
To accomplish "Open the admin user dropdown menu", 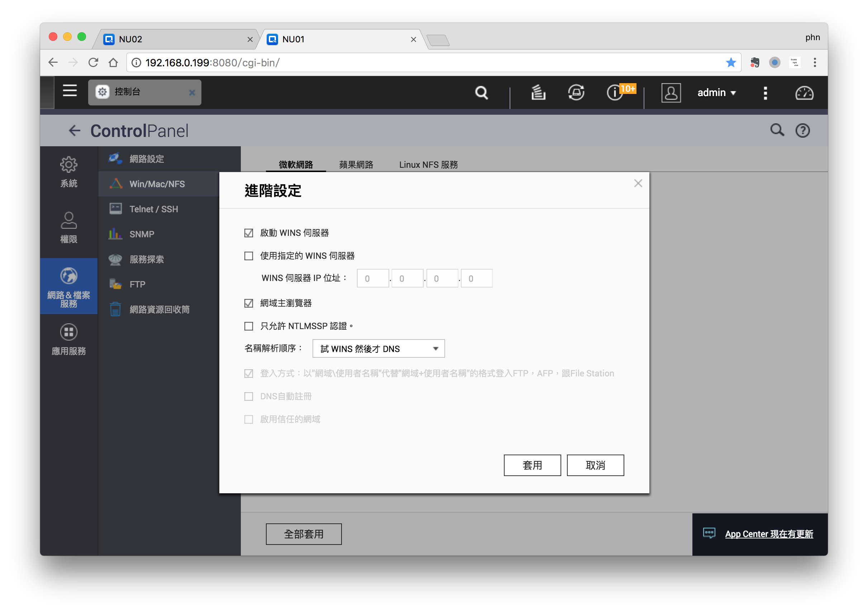I will (x=716, y=92).
